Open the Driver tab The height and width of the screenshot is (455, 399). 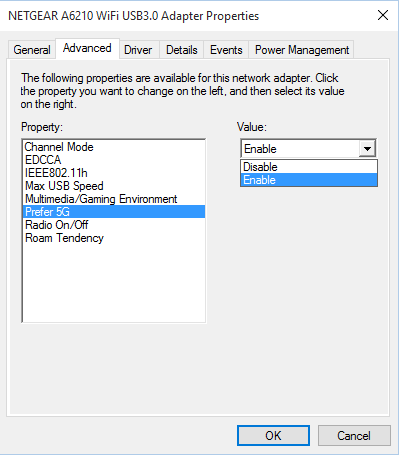pyautogui.click(x=138, y=50)
